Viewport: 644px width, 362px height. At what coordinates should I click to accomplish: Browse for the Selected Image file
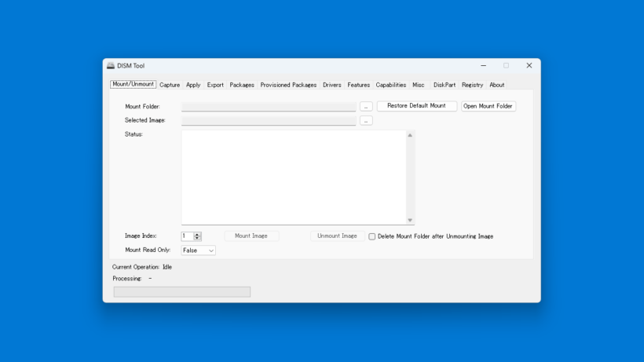click(366, 121)
